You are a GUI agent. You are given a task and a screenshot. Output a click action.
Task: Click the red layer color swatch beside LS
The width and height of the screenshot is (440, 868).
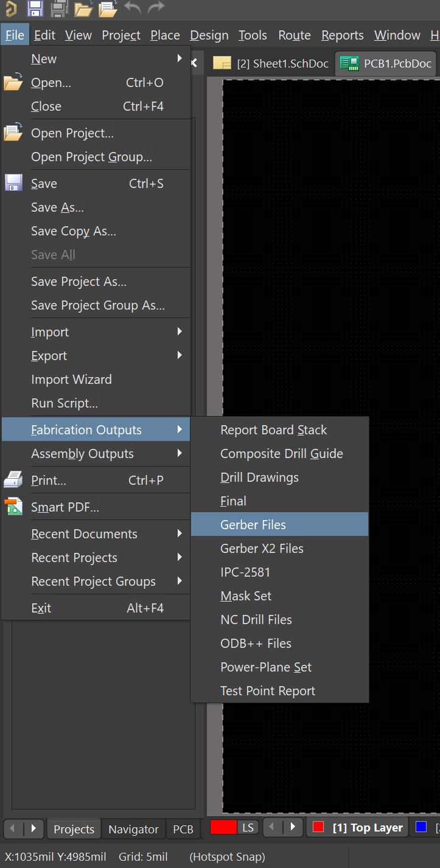pos(223,827)
